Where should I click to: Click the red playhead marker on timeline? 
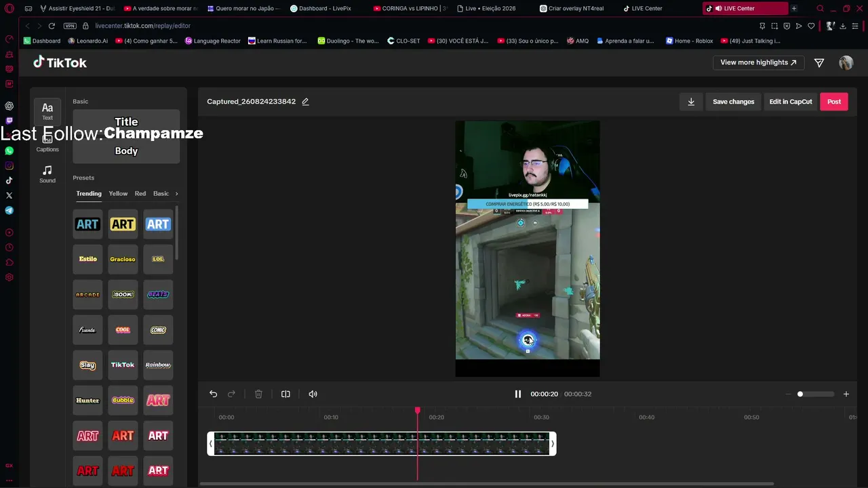click(418, 411)
